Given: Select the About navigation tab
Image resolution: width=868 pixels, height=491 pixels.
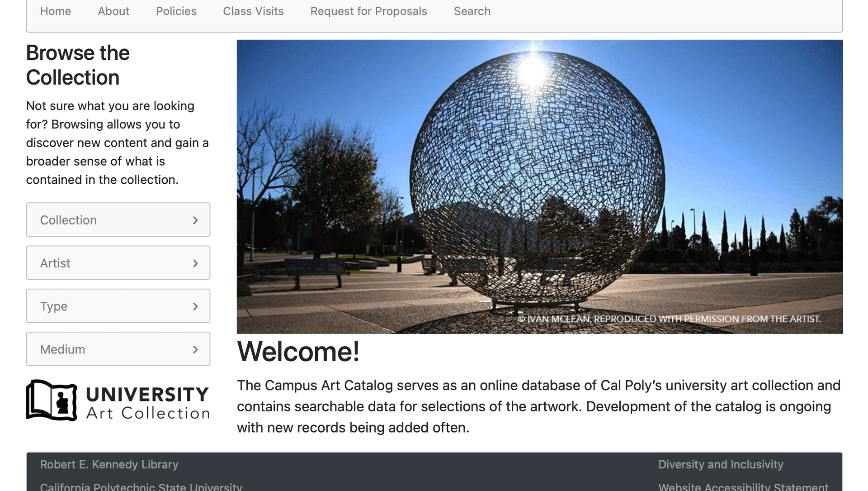Looking at the screenshot, I should [113, 11].
